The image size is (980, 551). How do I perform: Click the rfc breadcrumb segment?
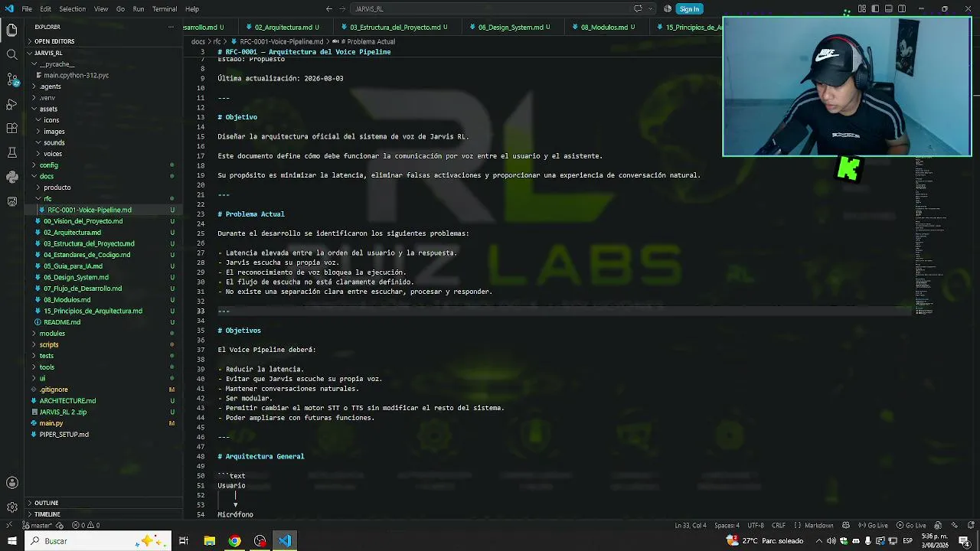(217, 41)
